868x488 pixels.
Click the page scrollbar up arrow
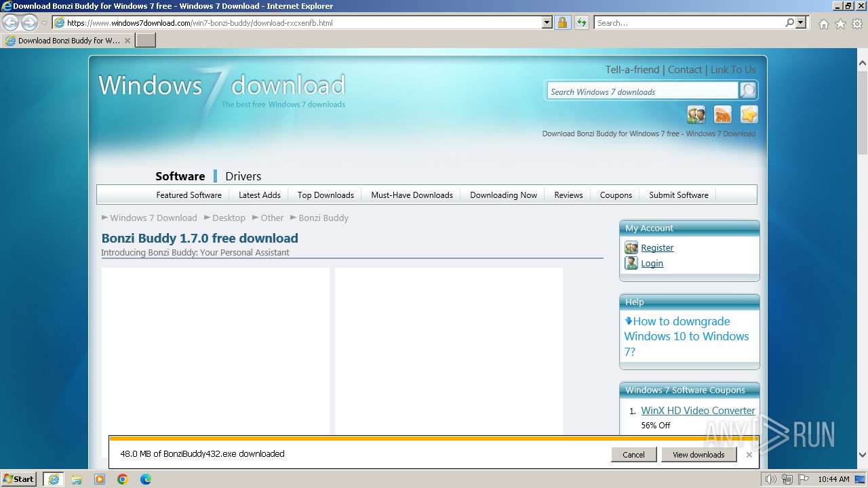[863, 63]
